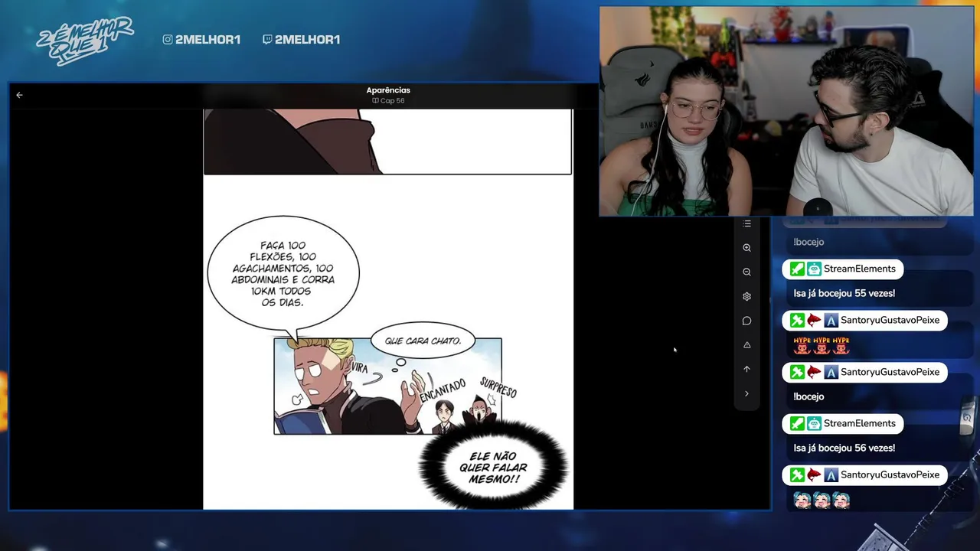The image size is (980, 551).
Task: Open reader settings gear icon
Action: tap(746, 296)
